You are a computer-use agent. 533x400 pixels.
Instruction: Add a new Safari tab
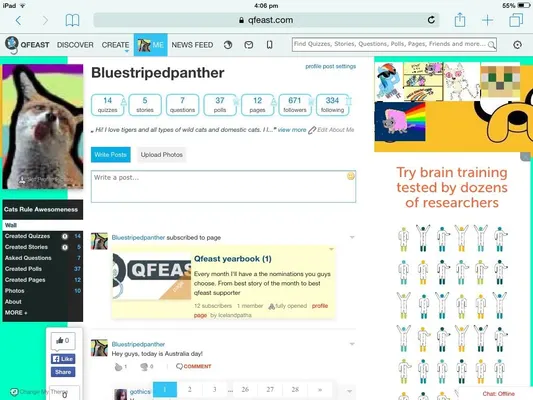pyautogui.click(x=487, y=20)
